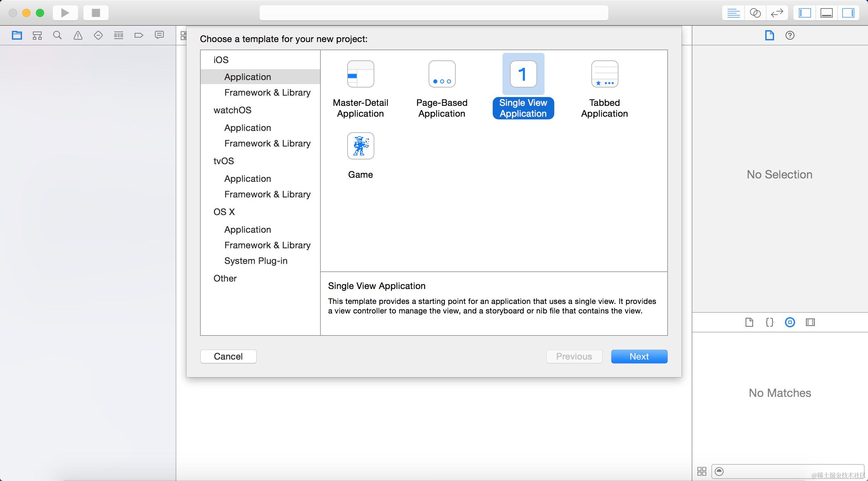Select OS X Application category
868x481 pixels.
(x=248, y=230)
